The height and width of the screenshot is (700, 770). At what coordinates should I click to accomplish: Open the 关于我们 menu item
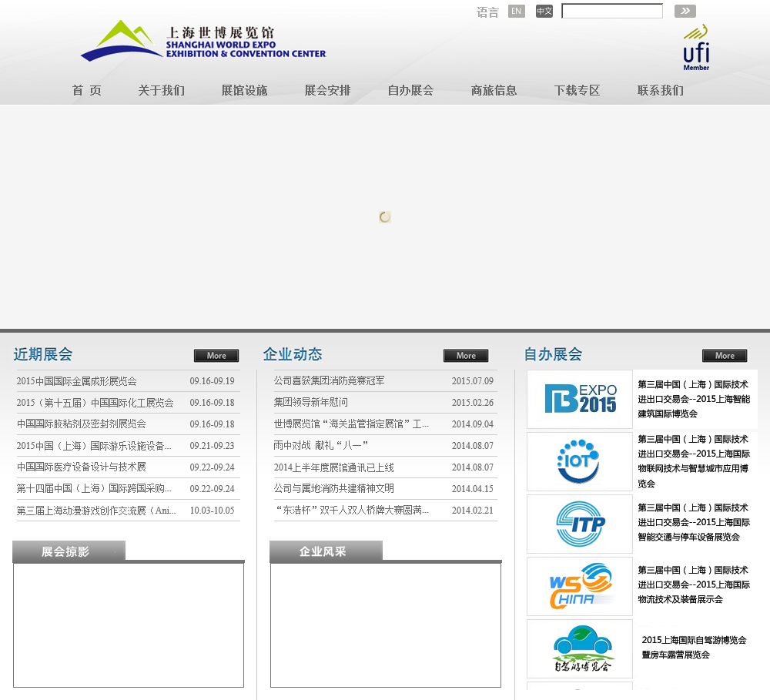(x=161, y=90)
